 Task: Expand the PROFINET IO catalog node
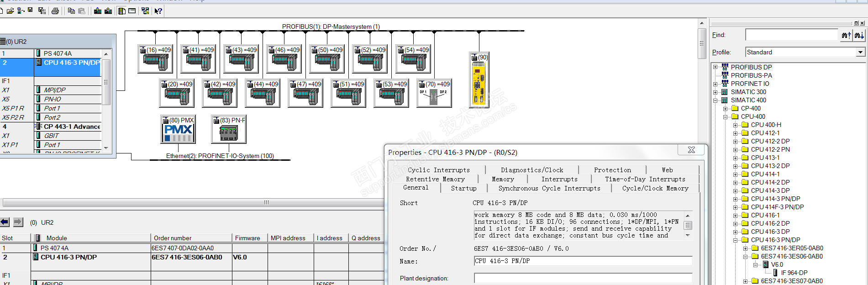point(715,84)
